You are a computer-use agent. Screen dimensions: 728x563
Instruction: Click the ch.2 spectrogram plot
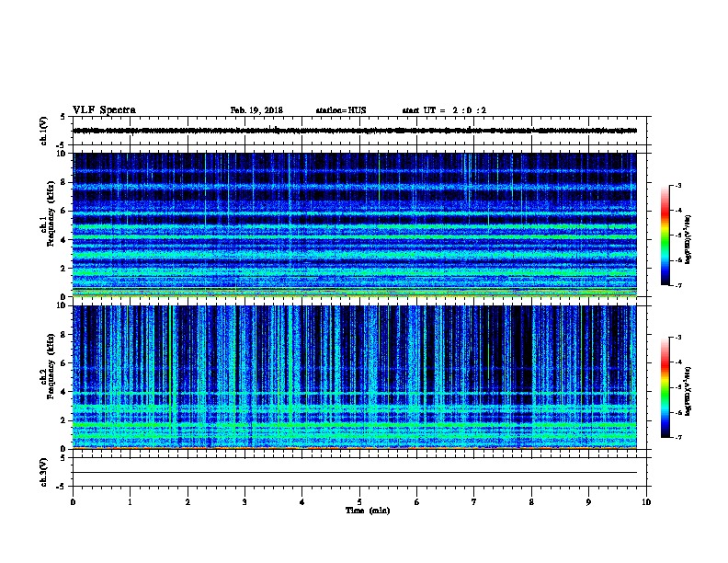(x=355, y=377)
